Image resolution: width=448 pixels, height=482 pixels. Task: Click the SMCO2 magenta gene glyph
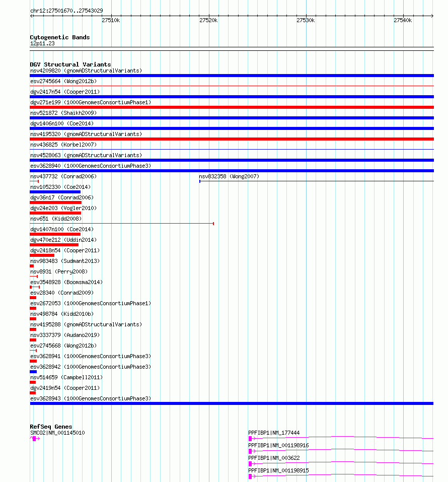point(35,439)
